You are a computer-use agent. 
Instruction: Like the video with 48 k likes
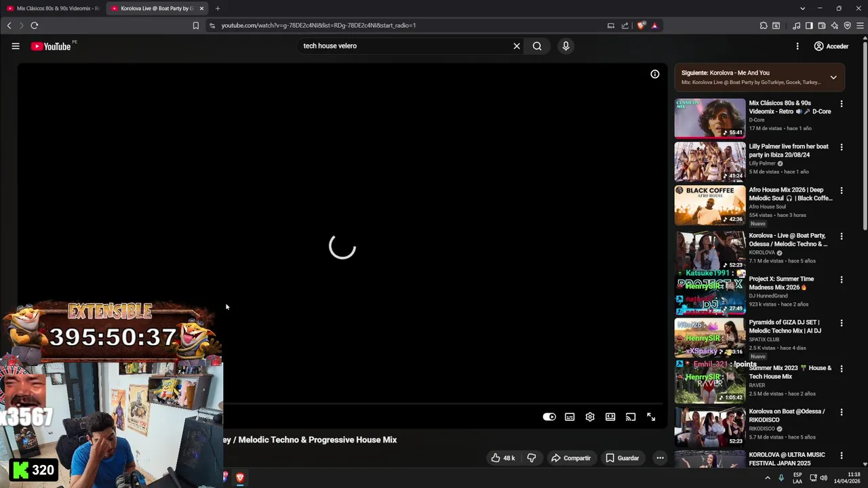click(x=503, y=458)
